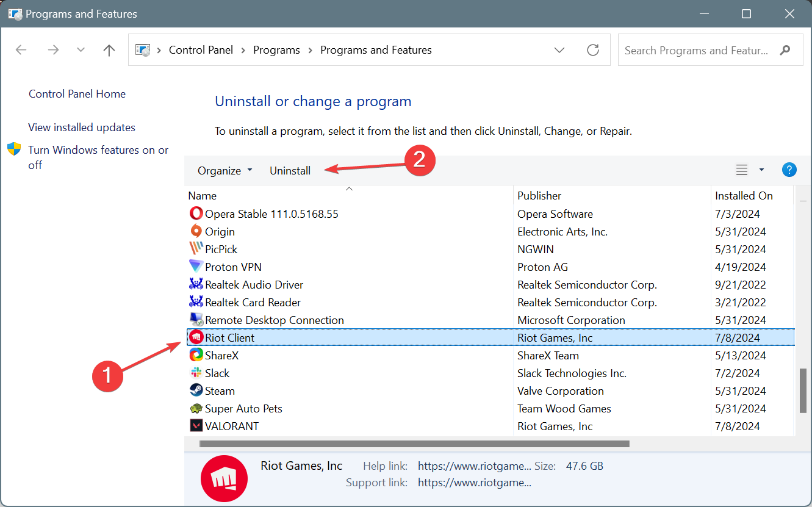
Task: Select Programs and Features breadcrumb
Action: tap(376, 50)
